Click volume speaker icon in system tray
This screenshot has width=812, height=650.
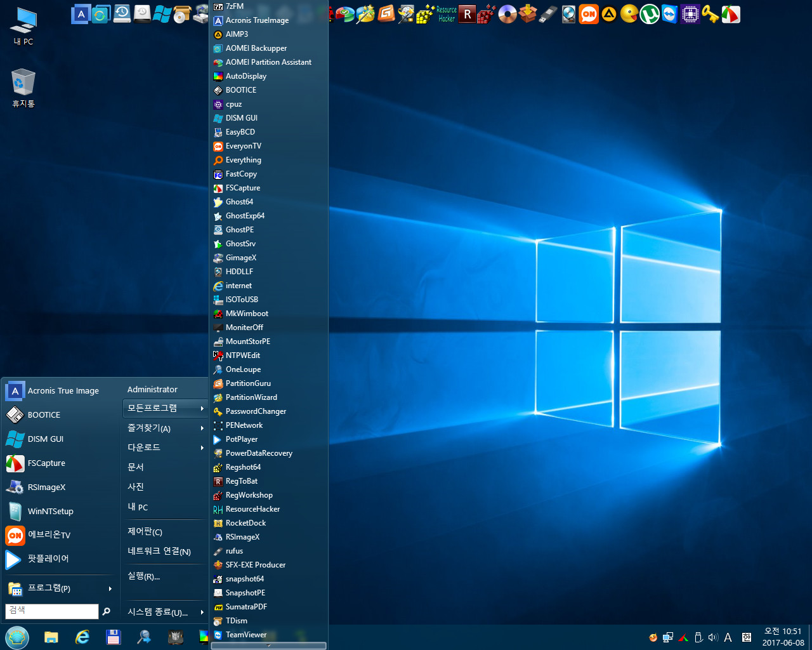[712, 637]
